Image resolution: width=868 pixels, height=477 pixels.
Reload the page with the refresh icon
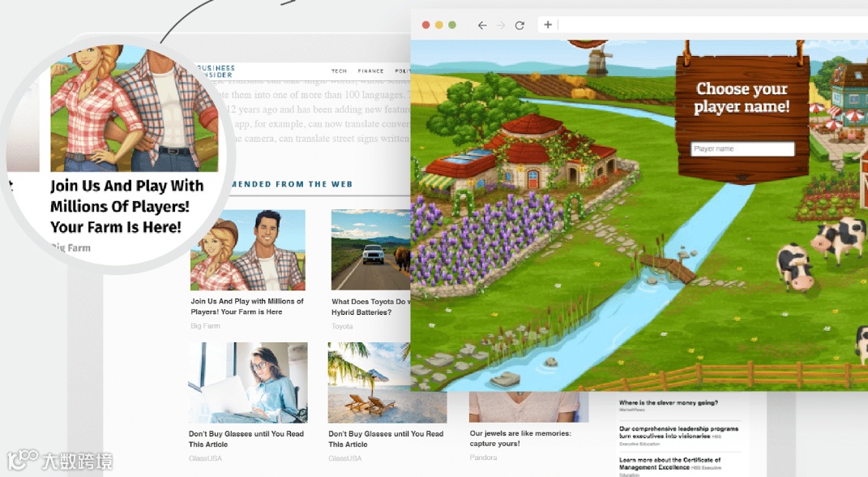(520, 25)
